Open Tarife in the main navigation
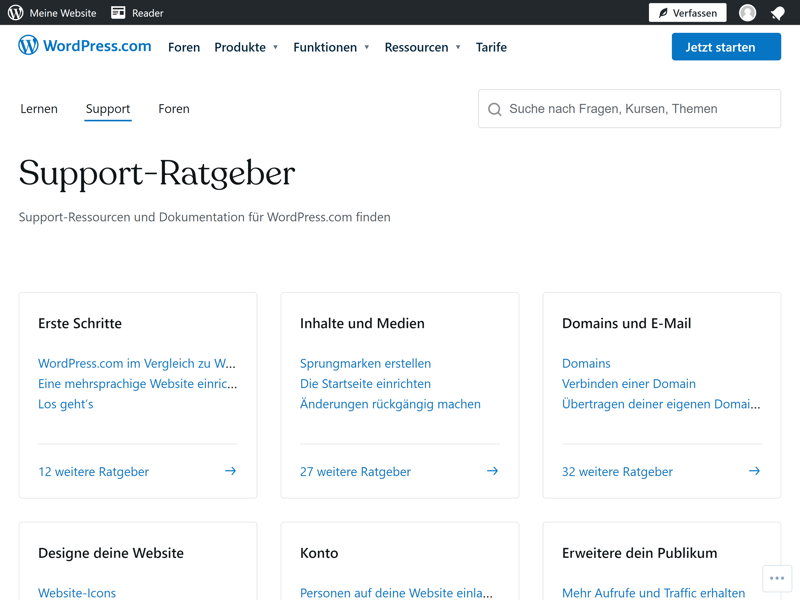 (x=491, y=47)
